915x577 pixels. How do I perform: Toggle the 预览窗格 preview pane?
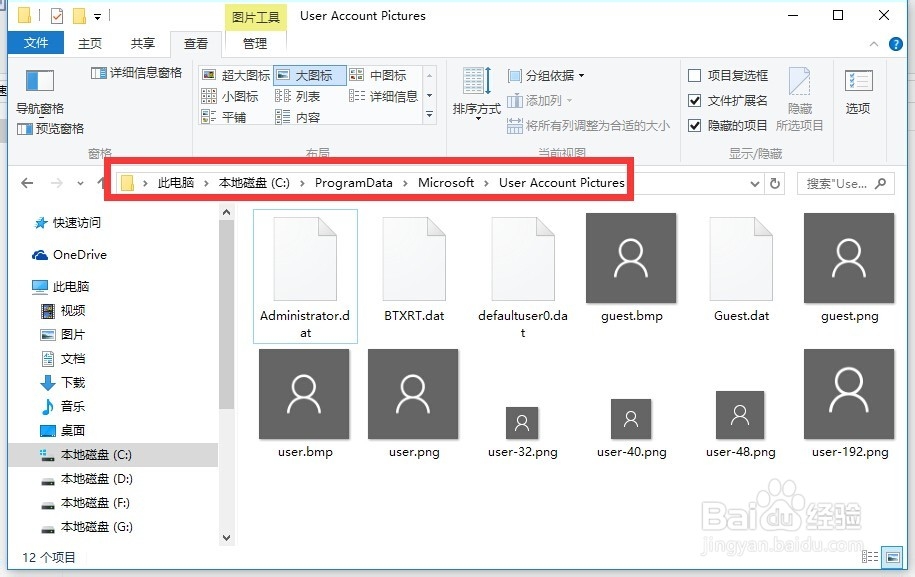coord(51,128)
